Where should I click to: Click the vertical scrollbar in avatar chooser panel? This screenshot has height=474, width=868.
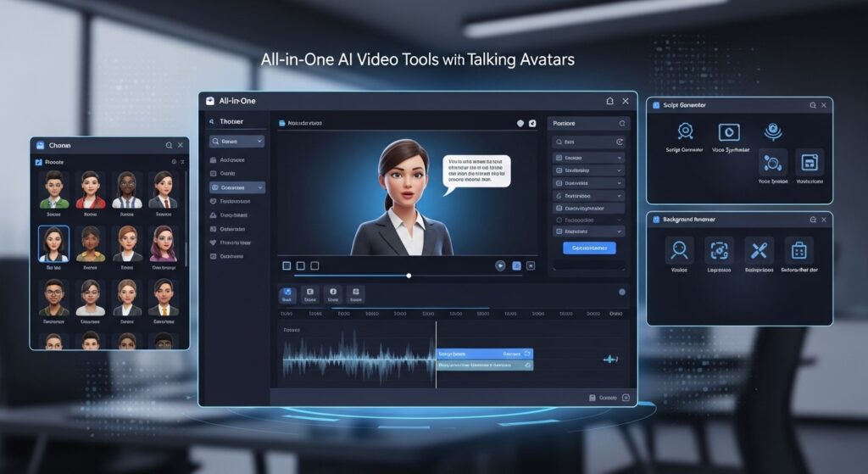coord(186,254)
